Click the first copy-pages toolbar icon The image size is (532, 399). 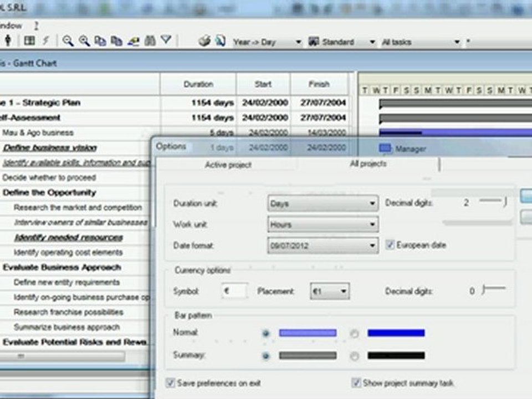pos(100,41)
